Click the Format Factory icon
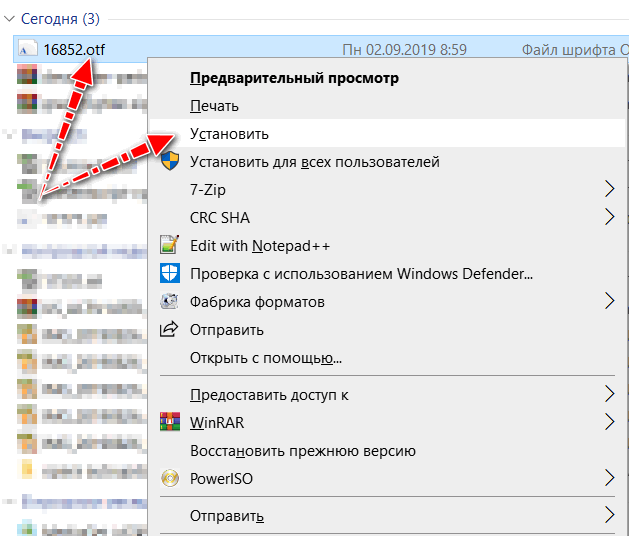Viewport: 629px width, 536px height. pos(170,301)
